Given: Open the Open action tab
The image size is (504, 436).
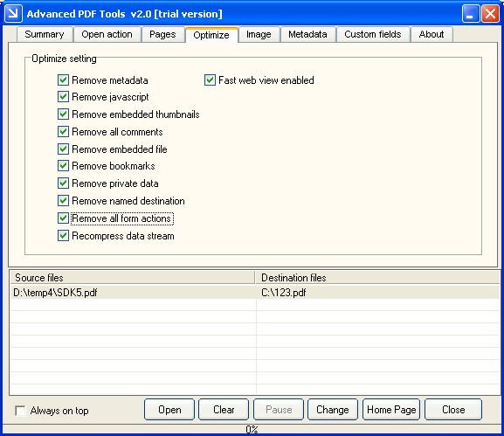Looking at the screenshot, I should click(107, 34).
